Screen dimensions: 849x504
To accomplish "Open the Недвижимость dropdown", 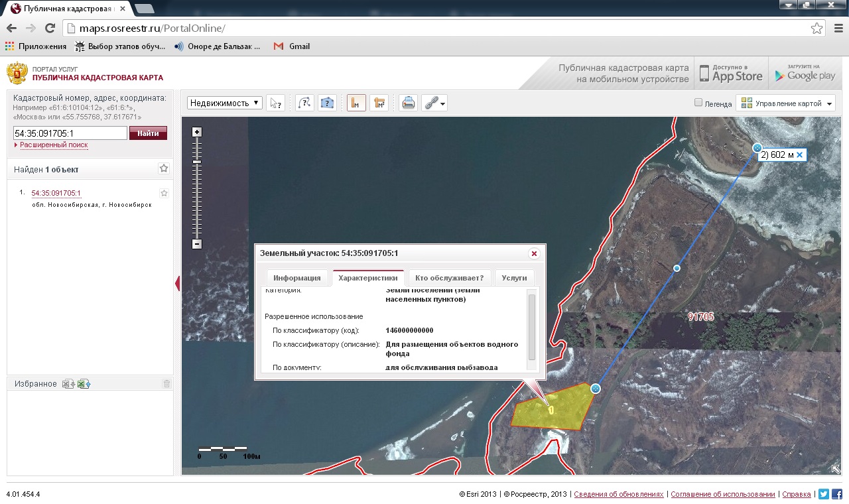I will coord(225,103).
